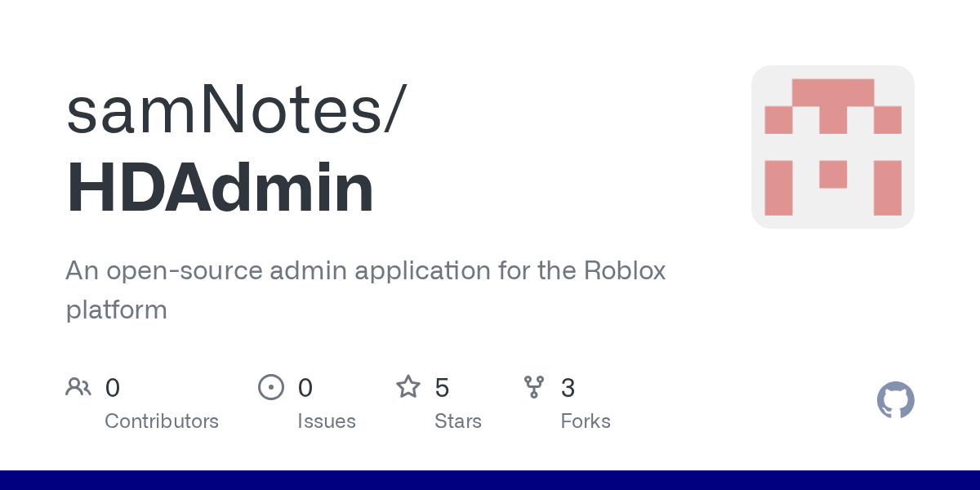Click the Forks branch icon
Viewport: 980px width, 490px height.
[x=534, y=387]
